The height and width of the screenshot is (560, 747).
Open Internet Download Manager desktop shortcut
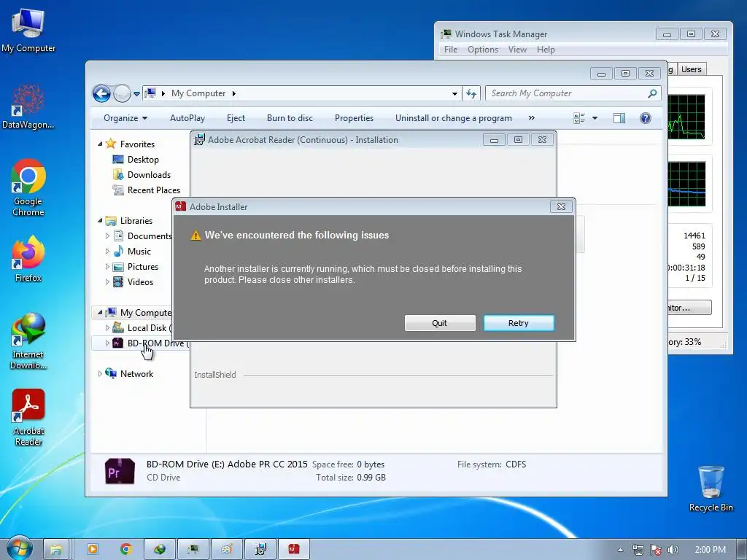pyautogui.click(x=28, y=341)
